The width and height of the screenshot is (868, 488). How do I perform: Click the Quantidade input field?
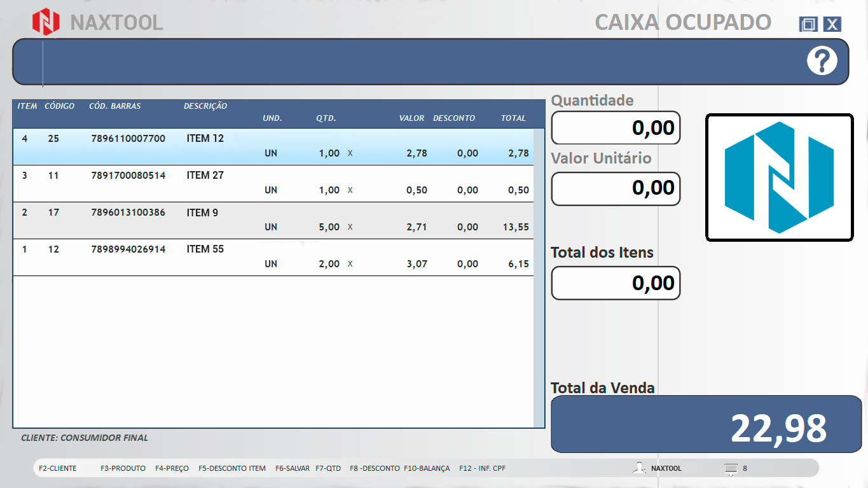616,128
